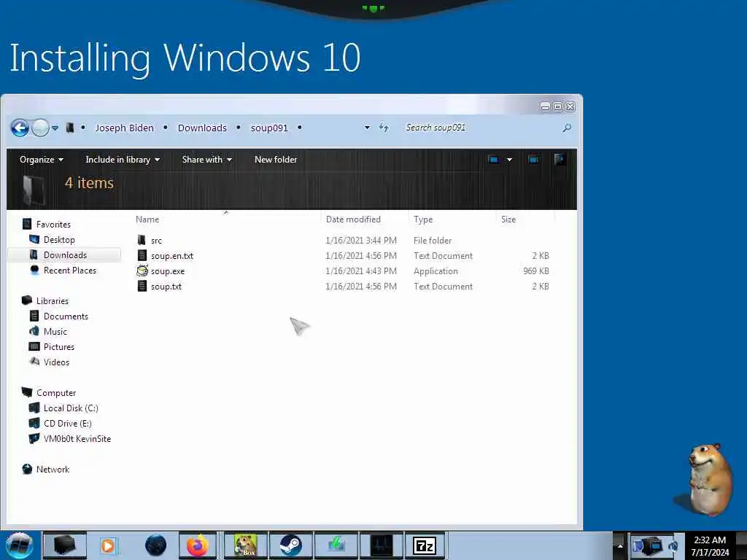Viewport: 747px width, 560px height.
Task: Open Desktop in Favorites
Action: 59,239
